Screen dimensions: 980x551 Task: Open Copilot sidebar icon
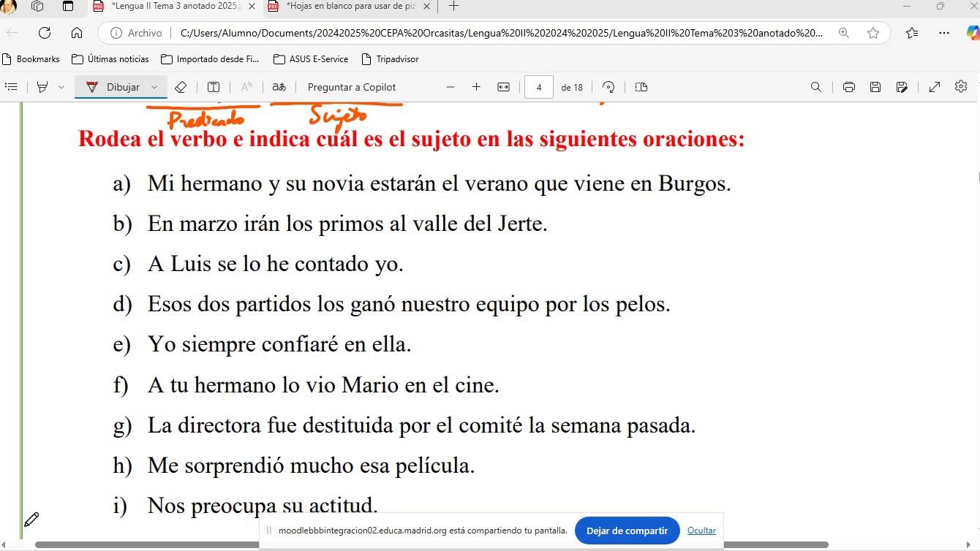tap(973, 33)
